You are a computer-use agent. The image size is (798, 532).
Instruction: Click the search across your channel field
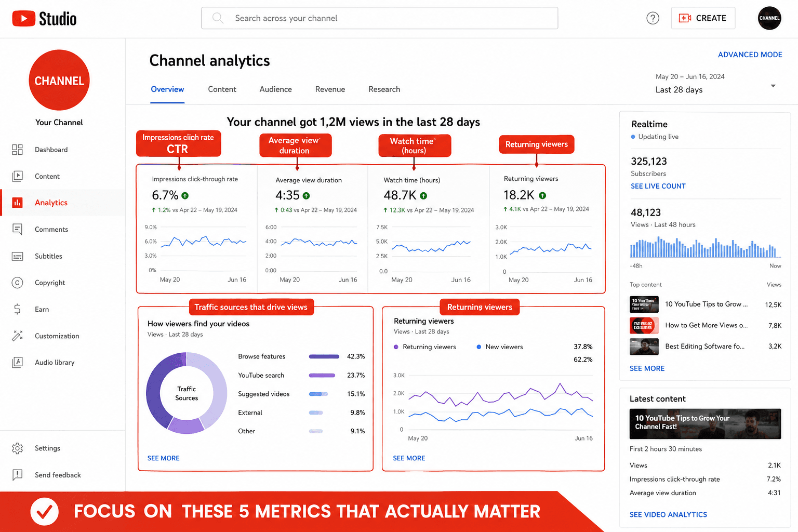pyautogui.click(x=380, y=18)
